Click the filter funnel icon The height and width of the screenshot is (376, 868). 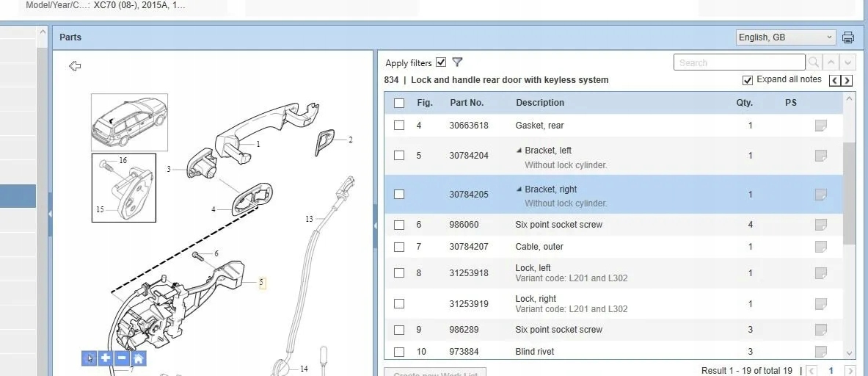coord(457,62)
